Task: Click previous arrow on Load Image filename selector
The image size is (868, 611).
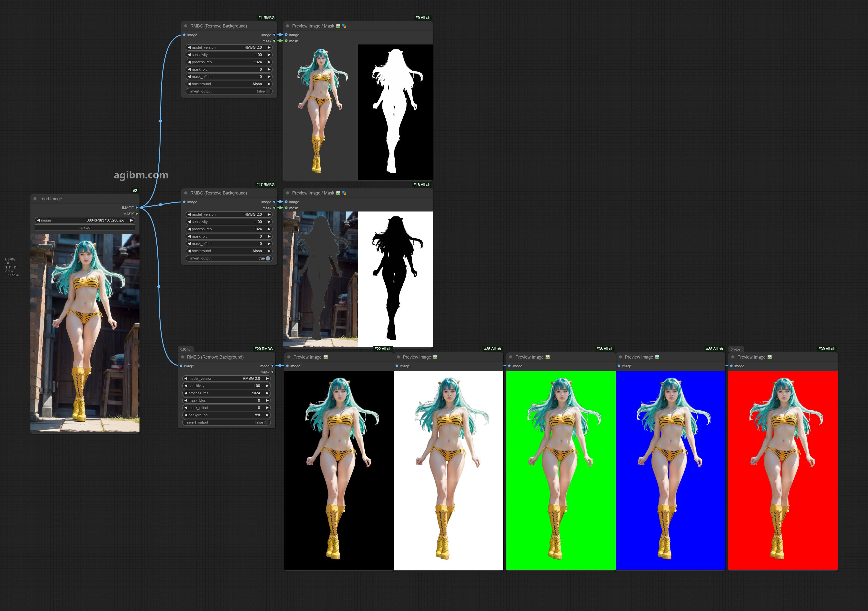Action: coord(38,220)
